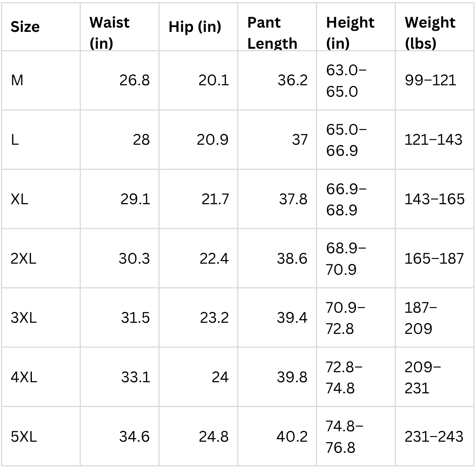
Task: Select height range 68.9–70.9 cell
Action: (356, 258)
